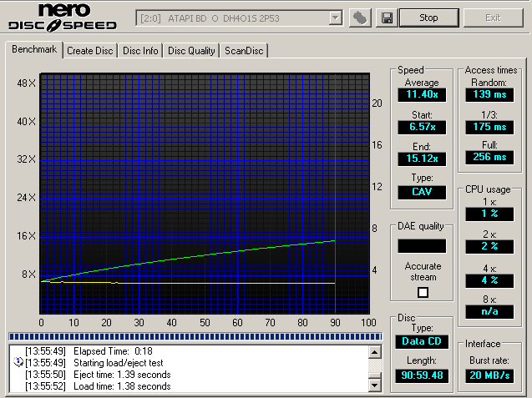532x398 pixels.
Task: Open the Disc Quality tab
Action: [191, 51]
